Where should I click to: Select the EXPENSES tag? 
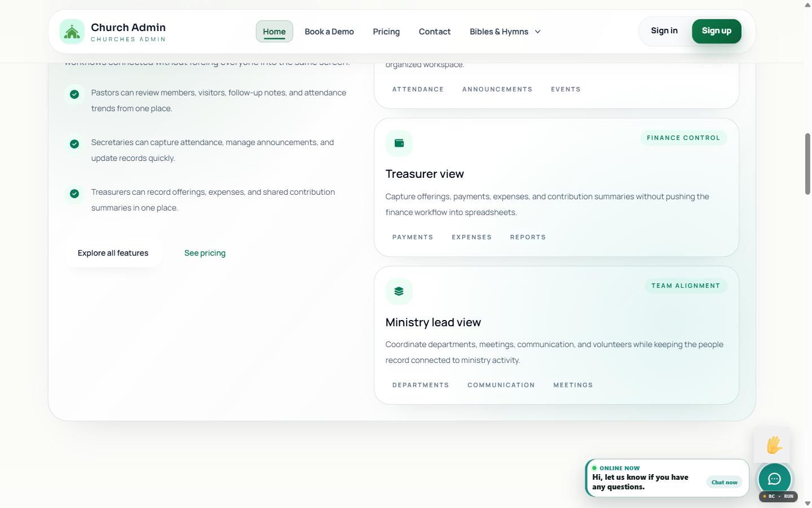[471, 237]
